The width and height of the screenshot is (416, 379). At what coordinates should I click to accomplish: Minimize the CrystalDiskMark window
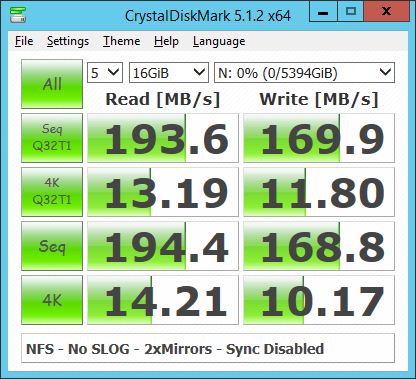(323, 11)
